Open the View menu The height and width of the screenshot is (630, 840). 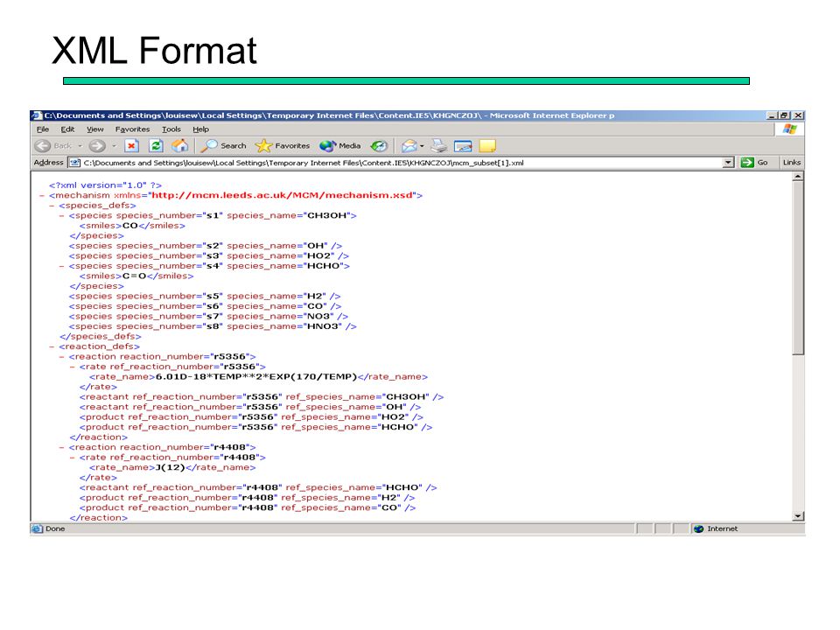(94, 129)
